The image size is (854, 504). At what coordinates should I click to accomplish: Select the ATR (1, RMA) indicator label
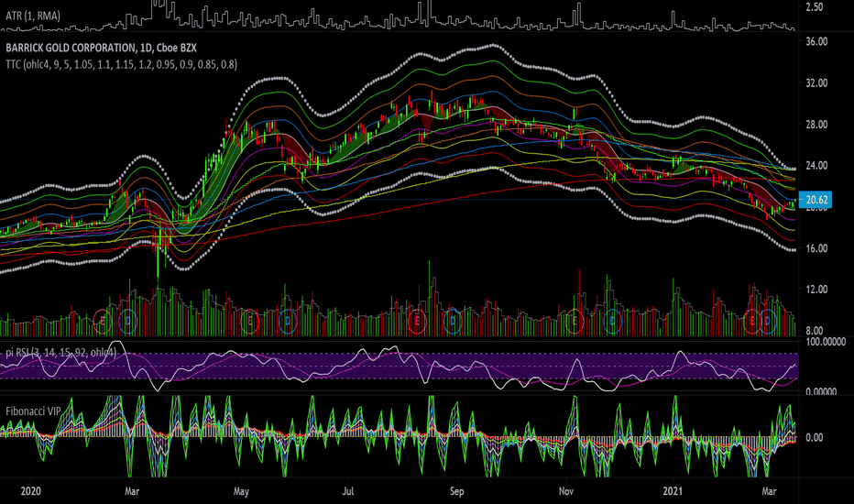(33, 16)
